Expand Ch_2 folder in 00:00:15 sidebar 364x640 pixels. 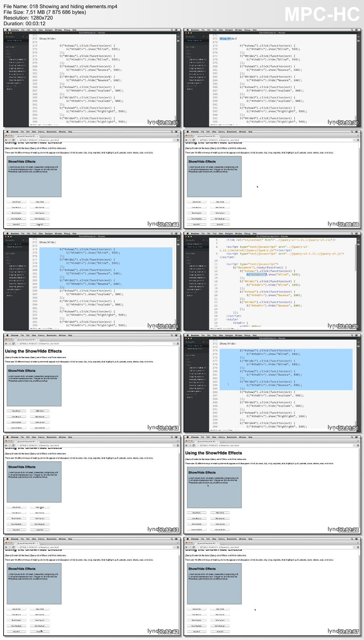coord(8,53)
